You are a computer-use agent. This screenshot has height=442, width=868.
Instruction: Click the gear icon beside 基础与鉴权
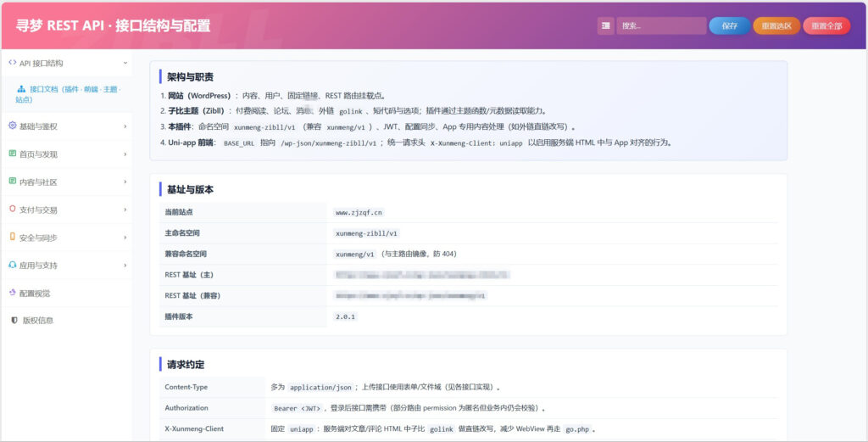point(12,126)
